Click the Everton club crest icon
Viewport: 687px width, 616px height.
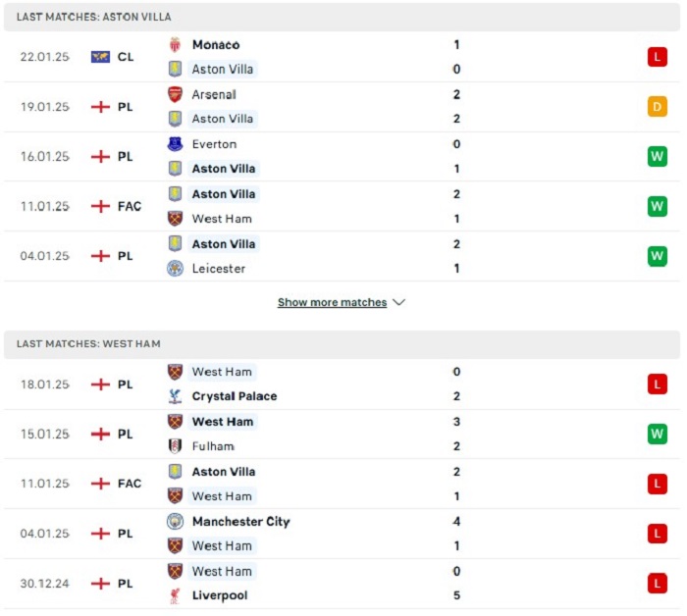click(x=175, y=144)
